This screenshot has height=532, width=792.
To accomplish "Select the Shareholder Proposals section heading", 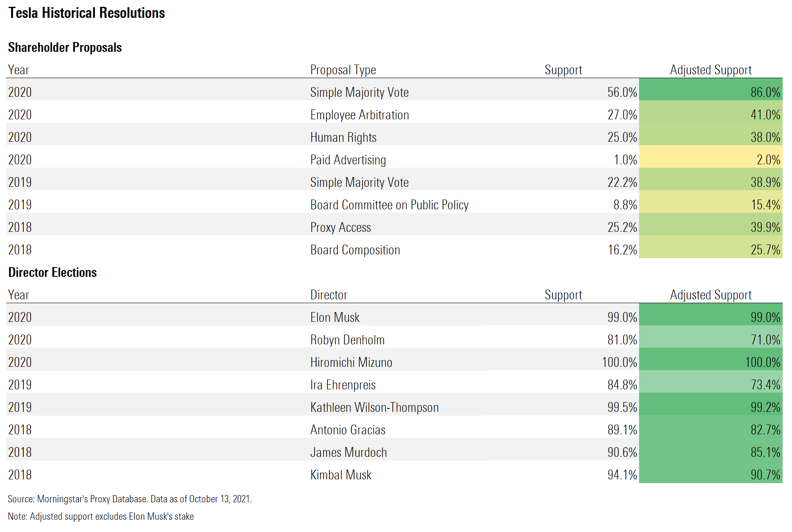I will (65, 48).
